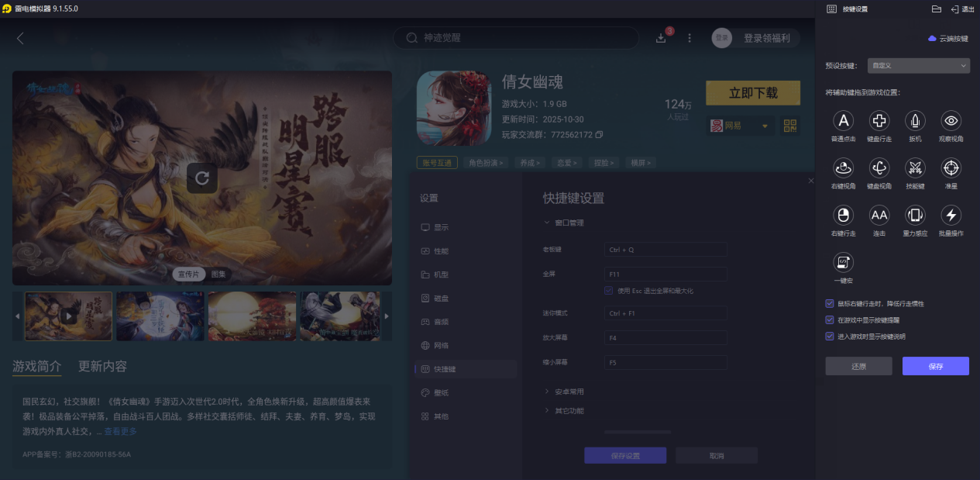Select the 普通点击 (normal tap) key mapping icon
This screenshot has height=480, width=980.
point(842,121)
